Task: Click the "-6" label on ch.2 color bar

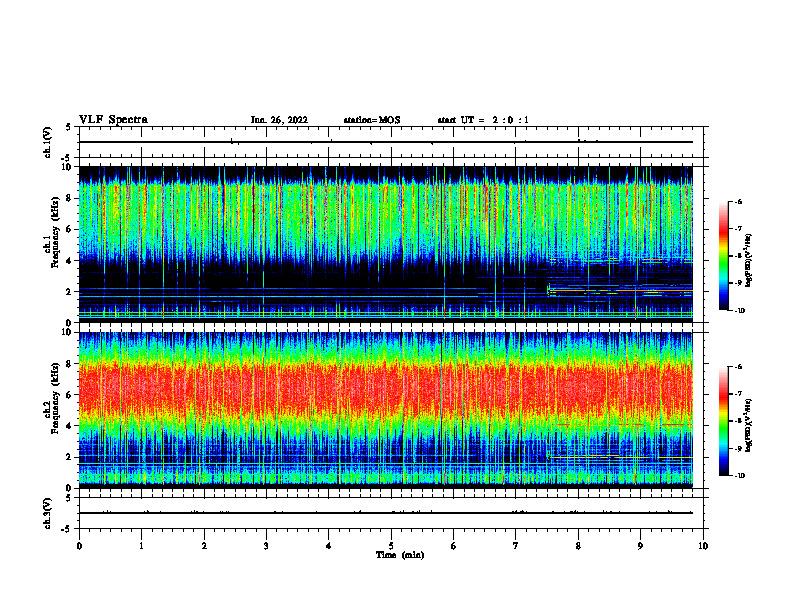Action: point(739,367)
